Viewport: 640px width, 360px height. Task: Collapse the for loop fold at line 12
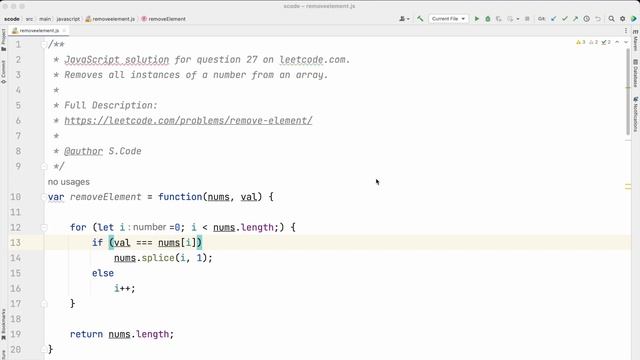point(44,227)
